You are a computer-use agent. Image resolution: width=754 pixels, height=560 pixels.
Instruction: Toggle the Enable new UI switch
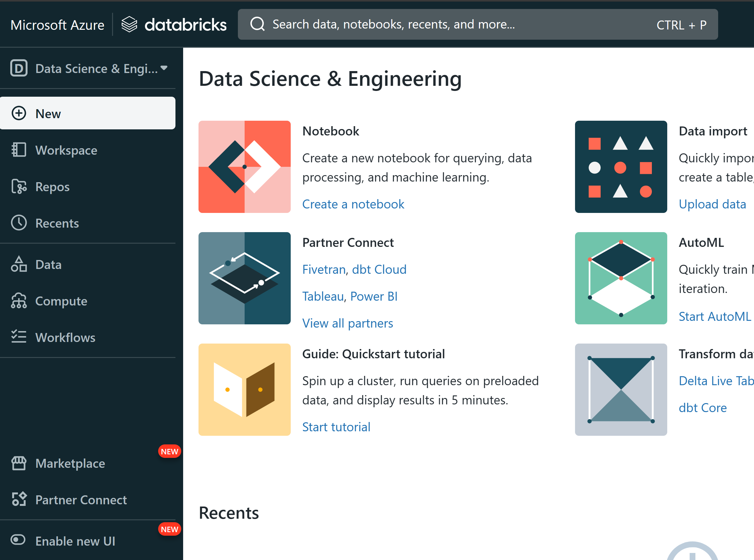tap(18, 540)
